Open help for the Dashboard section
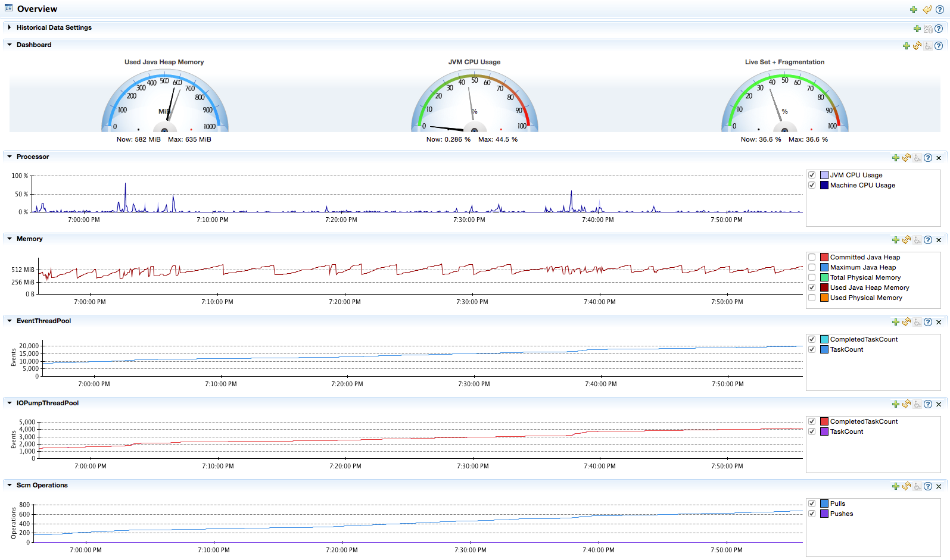Screen dimensions: 950x560 click(939, 46)
